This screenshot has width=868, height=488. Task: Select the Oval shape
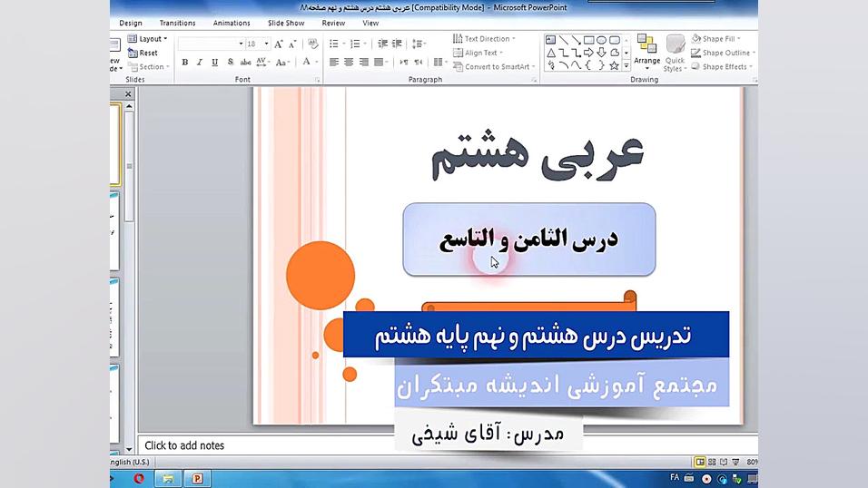coord(602,40)
